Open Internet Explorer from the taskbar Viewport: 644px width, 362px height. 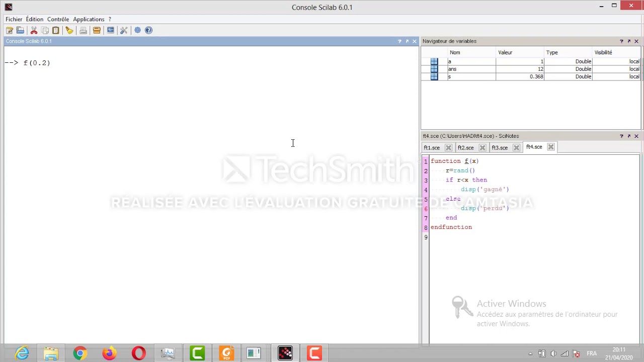(22, 353)
